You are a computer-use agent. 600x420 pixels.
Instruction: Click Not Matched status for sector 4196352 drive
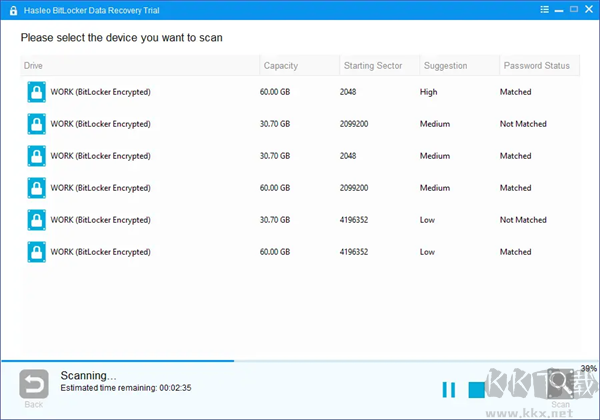coord(523,220)
